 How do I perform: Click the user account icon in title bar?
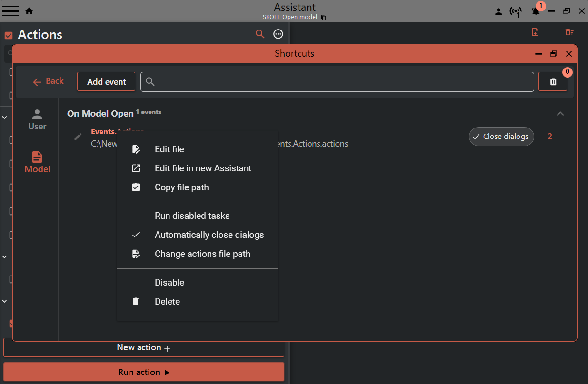(x=498, y=11)
